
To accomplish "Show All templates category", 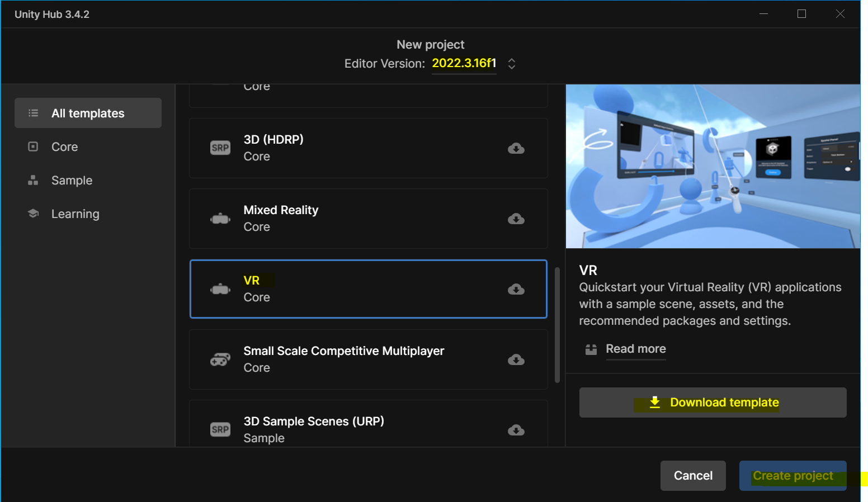I will (x=88, y=113).
